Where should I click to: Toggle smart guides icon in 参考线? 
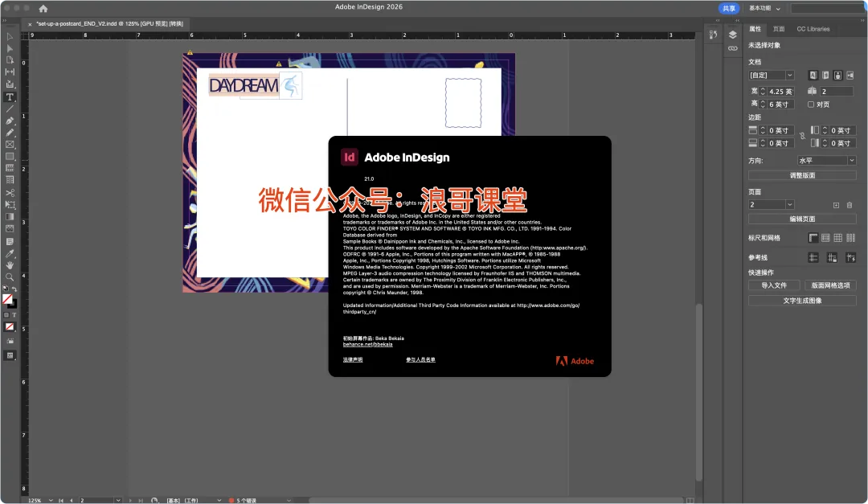851,257
